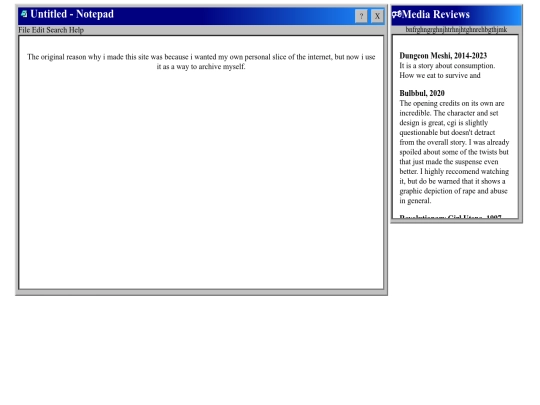The image size is (540, 405).
Task: Click the question mark help button
Action: (361, 16)
